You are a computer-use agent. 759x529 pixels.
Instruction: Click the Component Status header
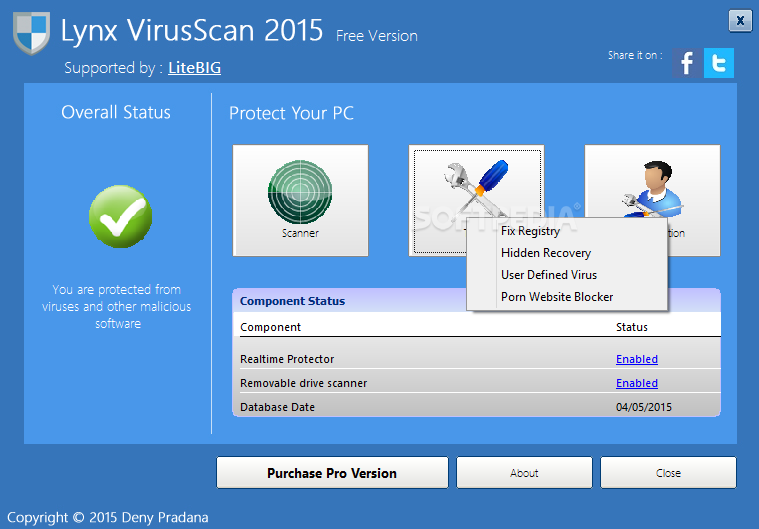[x=292, y=301]
